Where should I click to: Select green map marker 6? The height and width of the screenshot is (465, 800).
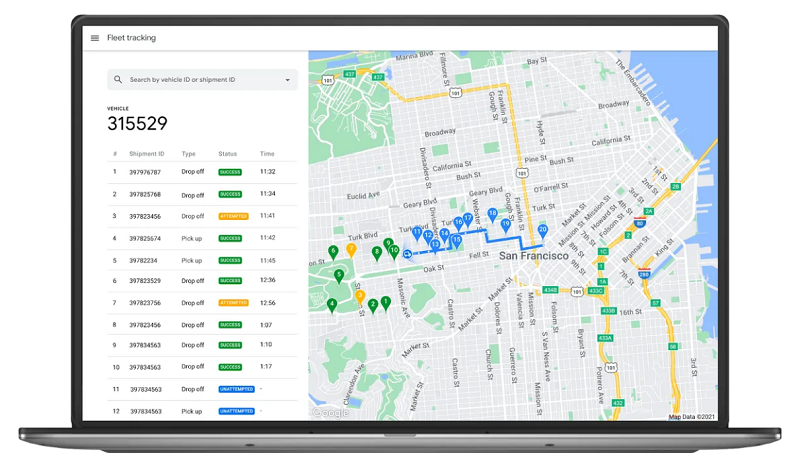[333, 253]
